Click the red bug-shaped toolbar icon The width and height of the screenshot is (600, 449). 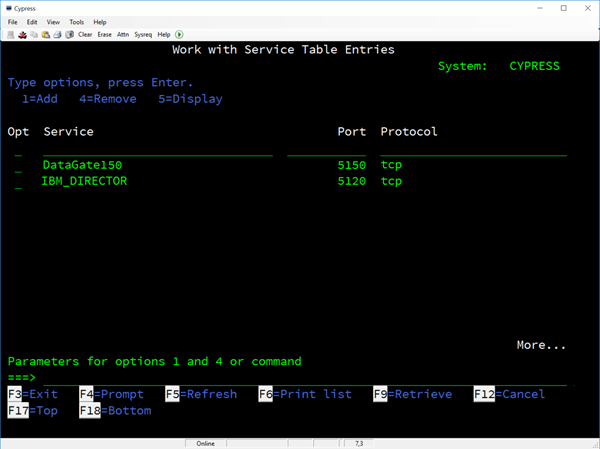click(x=22, y=34)
